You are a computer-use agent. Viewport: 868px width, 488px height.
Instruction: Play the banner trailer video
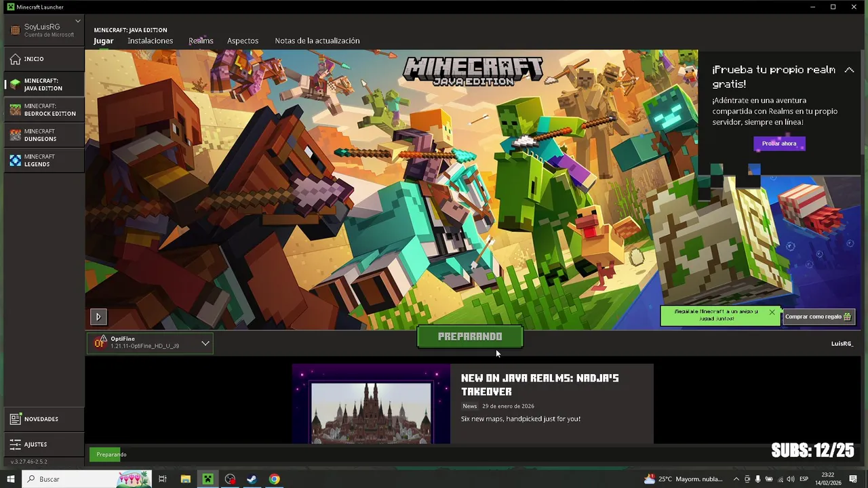98,317
